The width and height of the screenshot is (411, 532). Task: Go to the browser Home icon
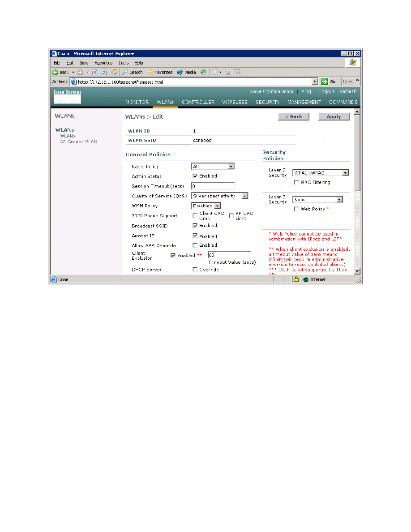coord(114,72)
